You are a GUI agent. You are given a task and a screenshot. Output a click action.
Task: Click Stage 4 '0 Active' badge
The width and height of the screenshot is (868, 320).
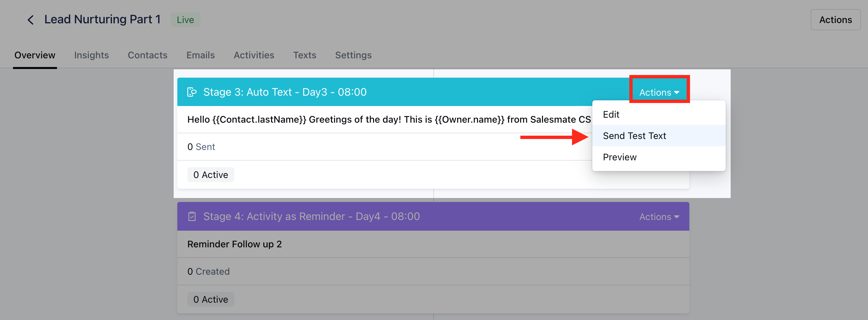211,299
